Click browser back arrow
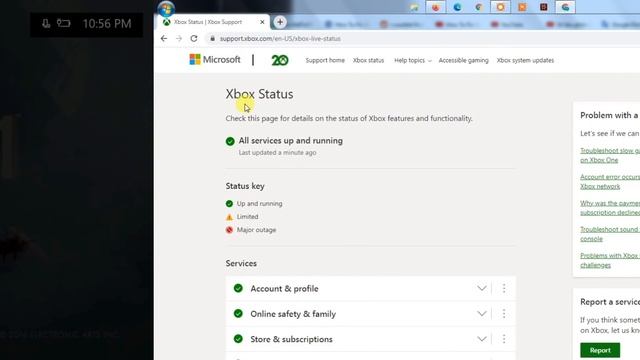The height and width of the screenshot is (360, 640). tap(164, 38)
